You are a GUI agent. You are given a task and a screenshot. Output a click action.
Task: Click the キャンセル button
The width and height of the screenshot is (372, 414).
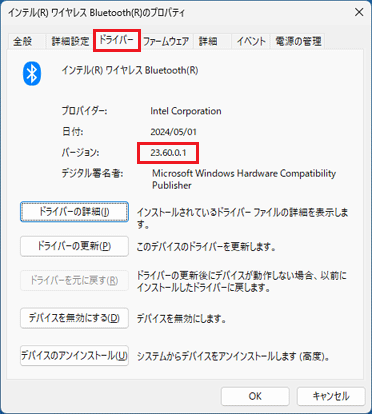pyautogui.click(x=331, y=396)
